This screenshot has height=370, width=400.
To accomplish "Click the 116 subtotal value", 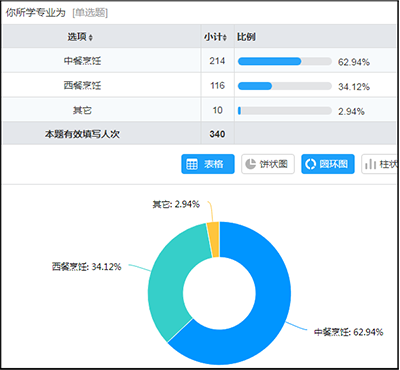I will click(217, 86).
